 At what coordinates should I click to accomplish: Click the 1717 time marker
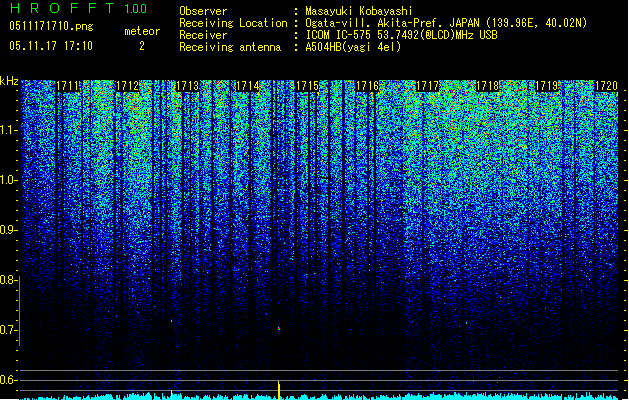point(427,86)
